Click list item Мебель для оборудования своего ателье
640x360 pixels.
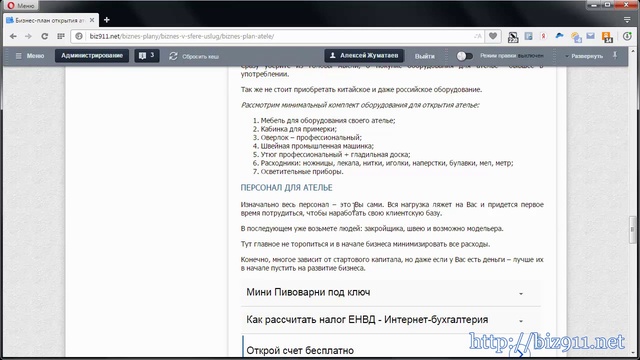328,120
